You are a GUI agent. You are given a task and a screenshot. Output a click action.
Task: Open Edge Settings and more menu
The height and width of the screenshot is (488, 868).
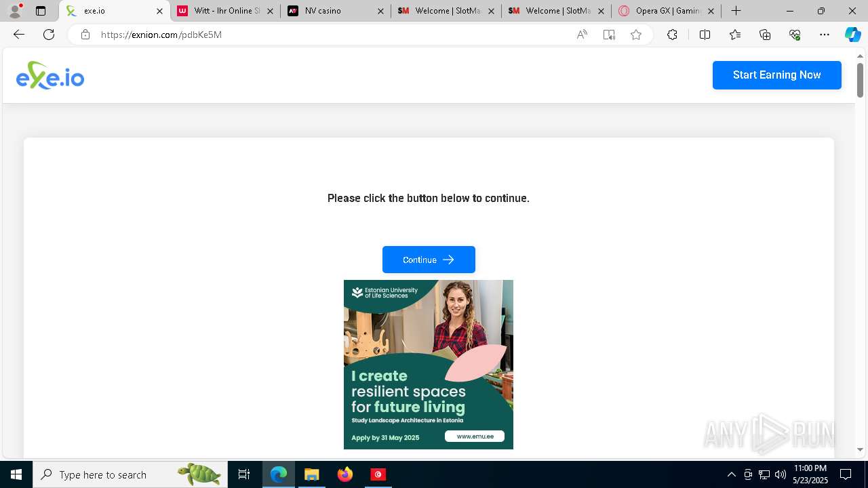pos(825,35)
